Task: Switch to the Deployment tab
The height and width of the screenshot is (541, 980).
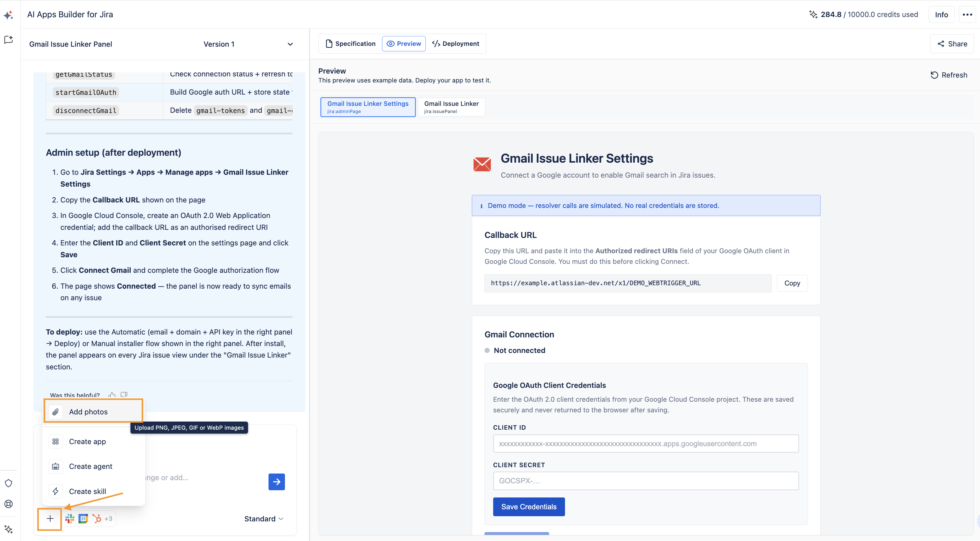Action: 456,44
